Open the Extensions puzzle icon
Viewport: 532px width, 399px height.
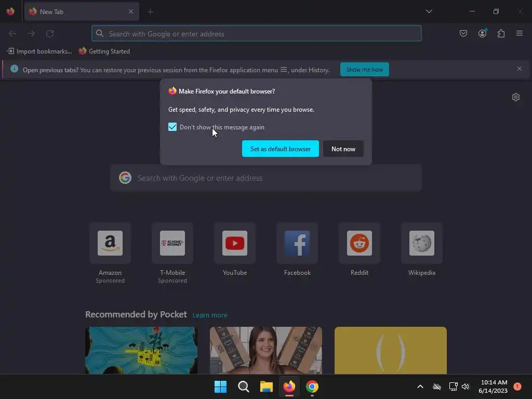tap(501, 33)
